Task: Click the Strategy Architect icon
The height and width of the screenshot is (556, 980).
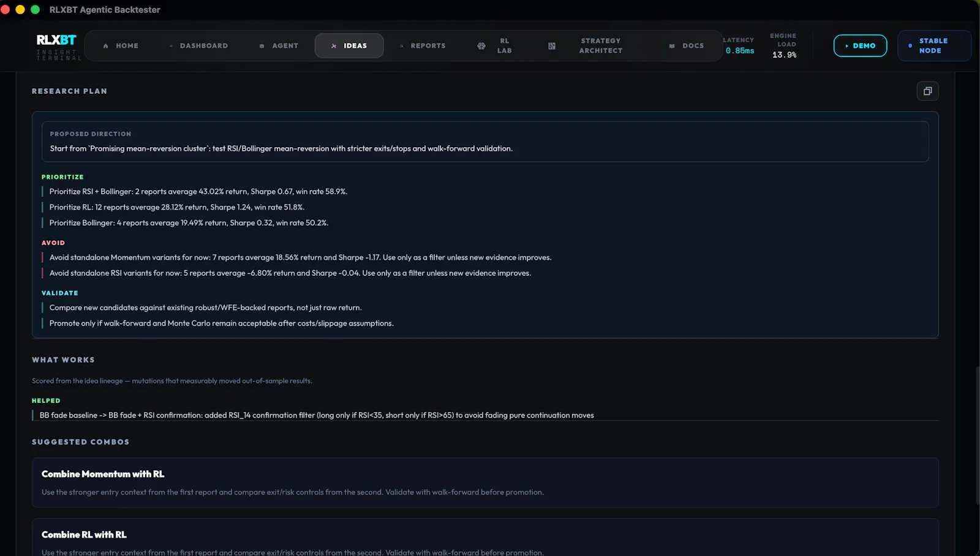Action: 552,46
